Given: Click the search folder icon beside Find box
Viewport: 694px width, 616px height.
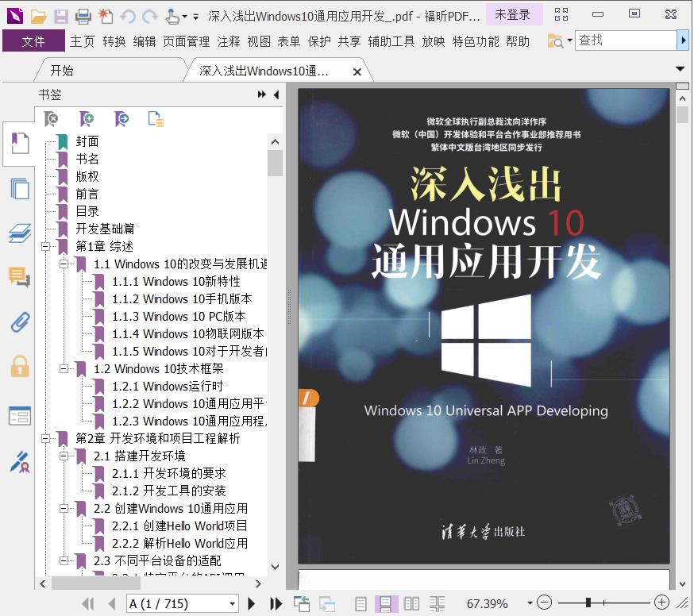Looking at the screenshot, I should coord(556,41).
